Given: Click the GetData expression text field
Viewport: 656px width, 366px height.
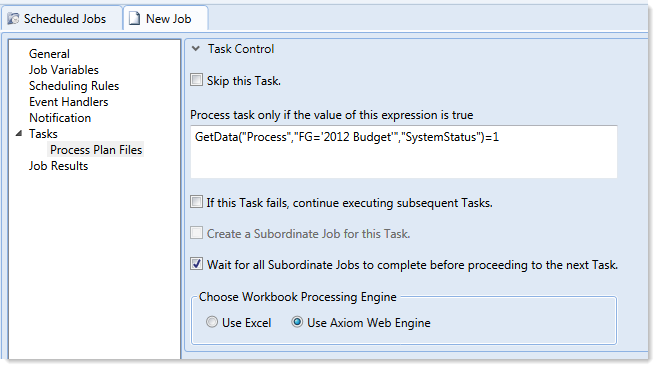Looking at the screenshot, I should 404,151.
